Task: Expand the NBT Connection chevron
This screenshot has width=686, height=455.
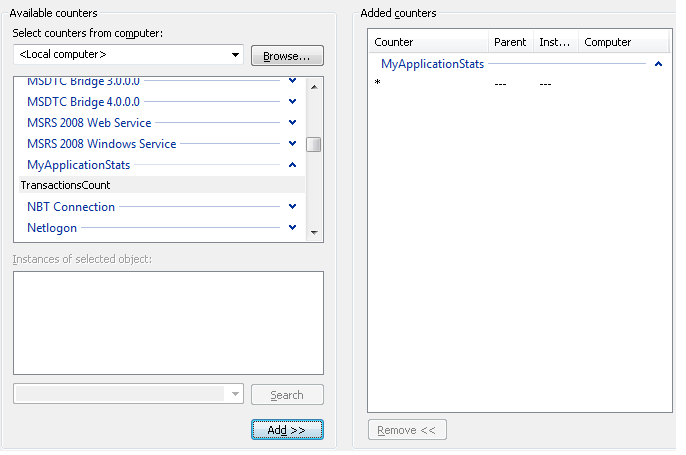Action: (293, 207)
